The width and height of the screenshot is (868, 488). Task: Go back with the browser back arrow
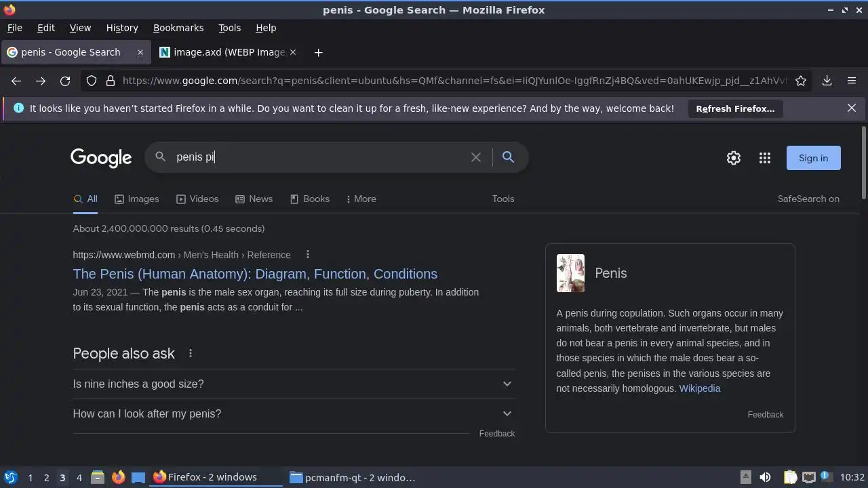tap(16, 81)
